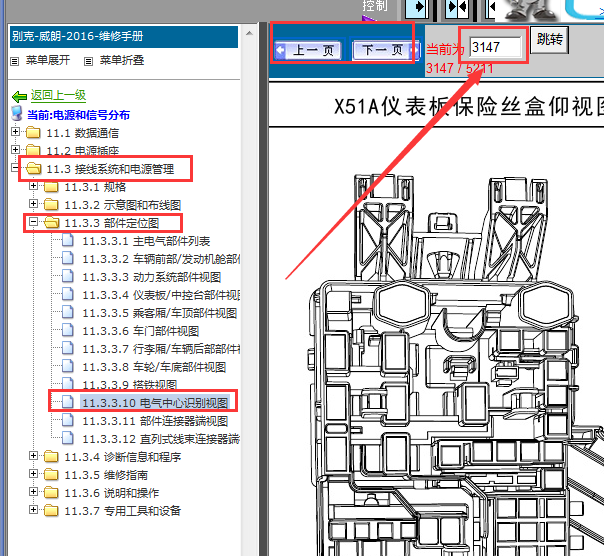Click the open folder icon of 11.3.3

52,222
